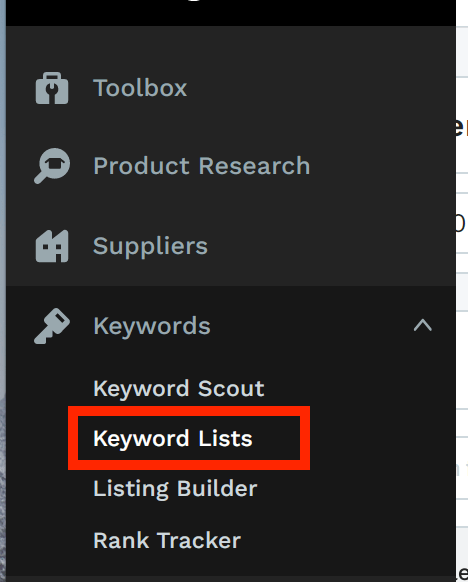
Task: Select the Keywords menu label
Action: (x=152, y=326)
